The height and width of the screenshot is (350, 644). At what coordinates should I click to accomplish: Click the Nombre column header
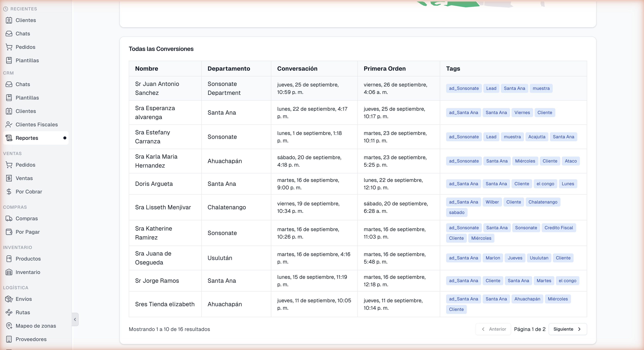(x=146, y=69)
